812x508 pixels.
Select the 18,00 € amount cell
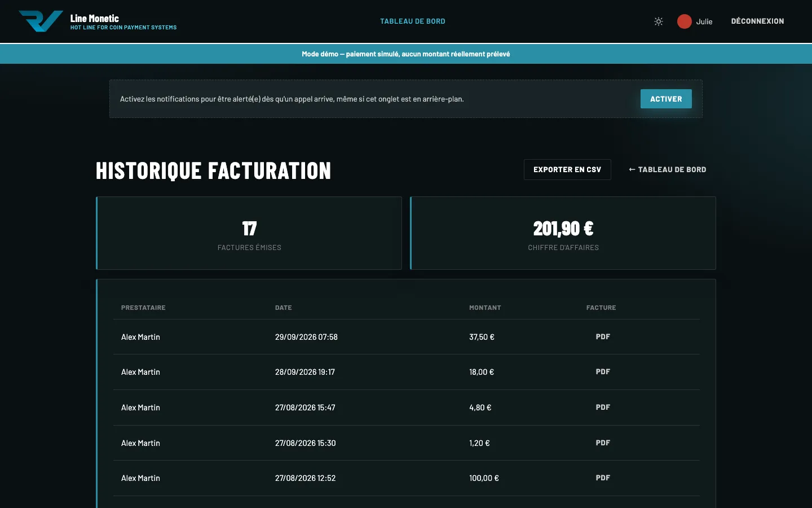[482, 372]
